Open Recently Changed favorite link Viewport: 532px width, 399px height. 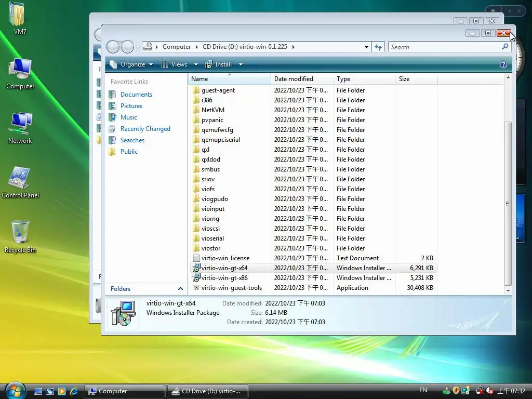145,129
